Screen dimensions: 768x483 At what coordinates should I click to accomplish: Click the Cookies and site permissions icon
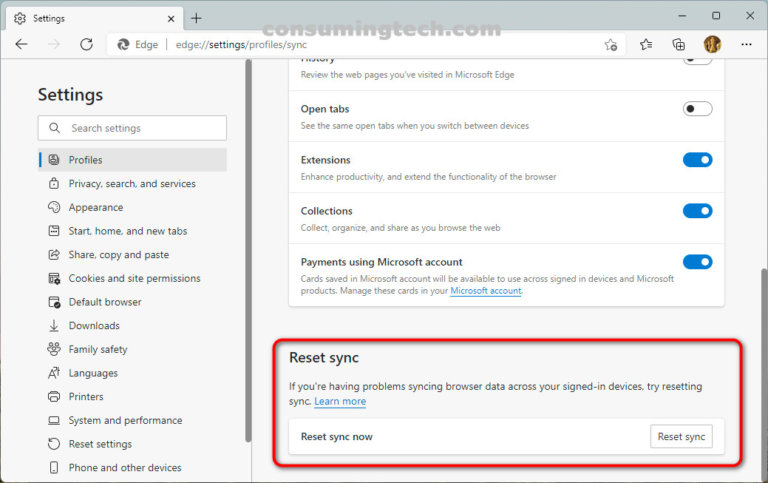tap(54, 278)
